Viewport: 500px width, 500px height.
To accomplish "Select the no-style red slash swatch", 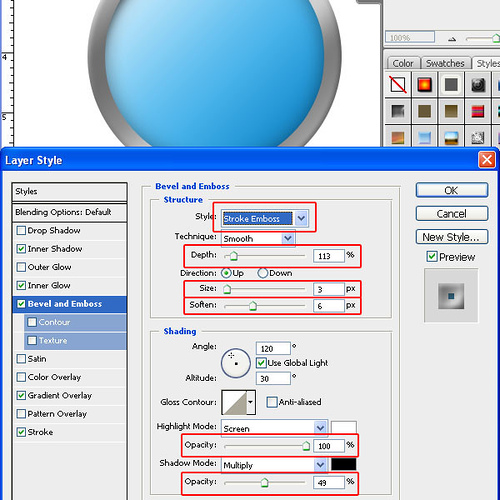I will coord(398,85).
